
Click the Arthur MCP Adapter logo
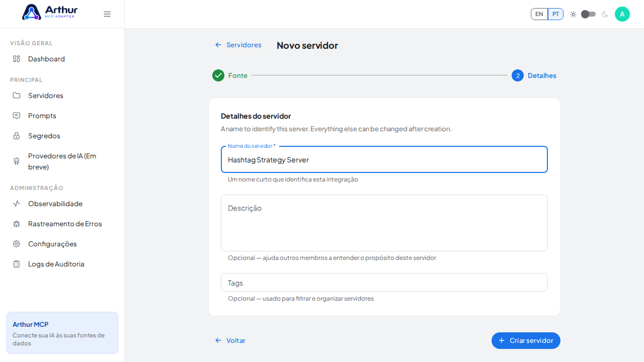pyautogui.click(x=50, y=12)
